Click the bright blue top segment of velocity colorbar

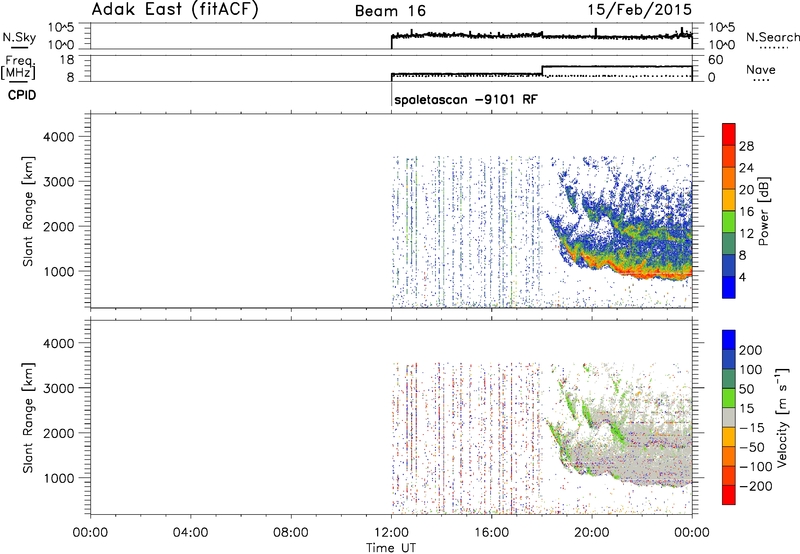point(729,340)
